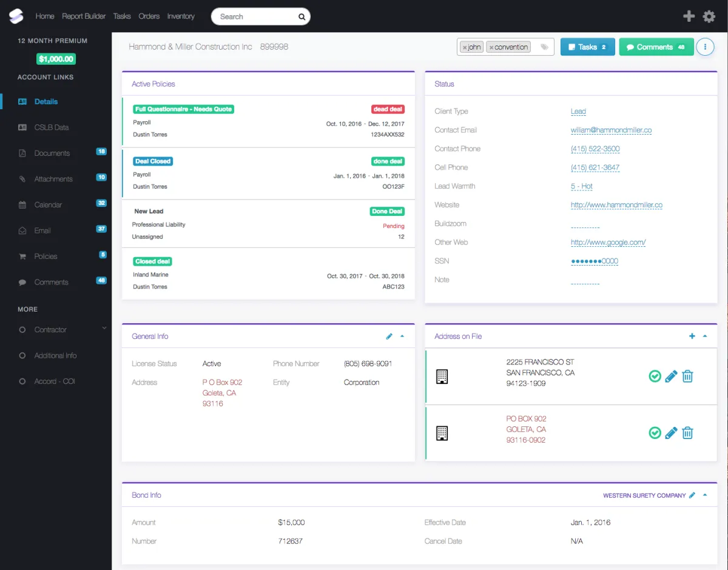Open the three-dot options menu beside Comments
Image resolution: width=728 pixels, height=570 pixels.
pyautogui.click(x=705, y=47)
